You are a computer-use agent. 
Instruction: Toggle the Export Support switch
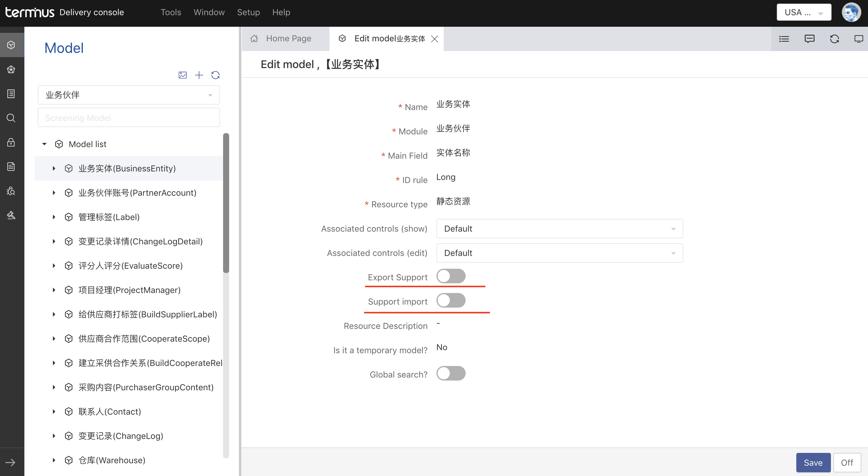[x=451, y=276]
